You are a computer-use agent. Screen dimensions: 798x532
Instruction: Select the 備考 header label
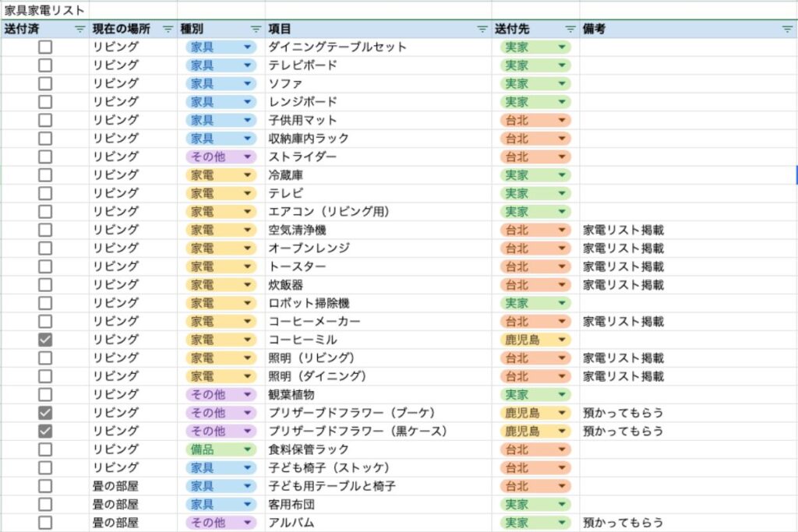pos(594,29)
